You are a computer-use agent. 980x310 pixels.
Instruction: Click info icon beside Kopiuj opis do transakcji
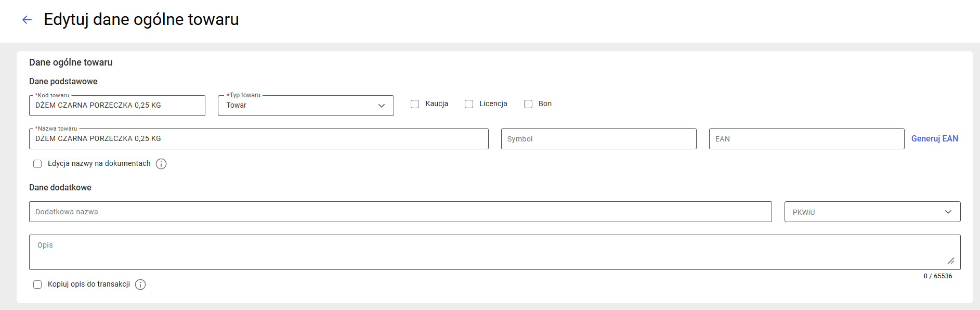point(140,285)
